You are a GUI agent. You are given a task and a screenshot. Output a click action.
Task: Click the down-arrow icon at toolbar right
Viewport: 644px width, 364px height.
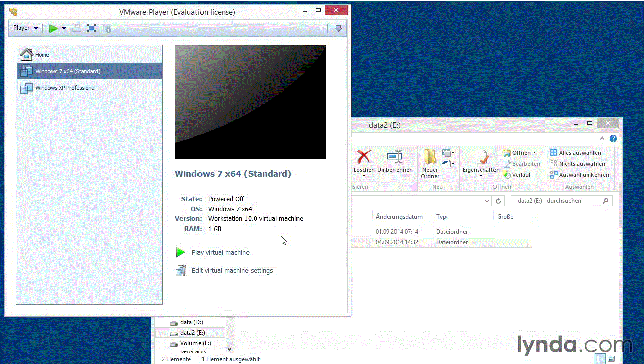coord(338,29)
